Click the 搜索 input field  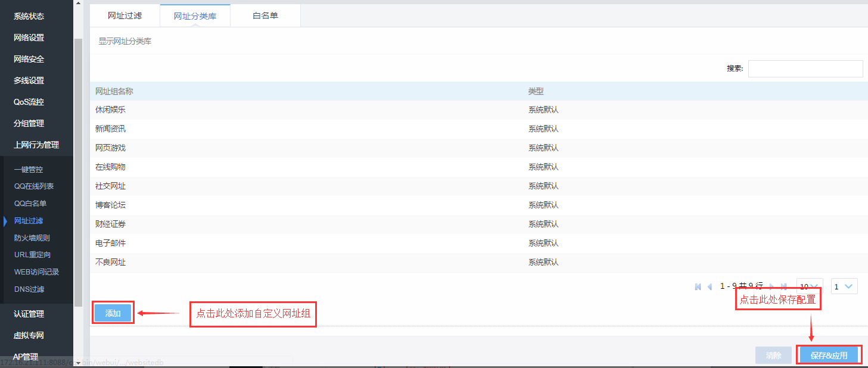point(805,68)
